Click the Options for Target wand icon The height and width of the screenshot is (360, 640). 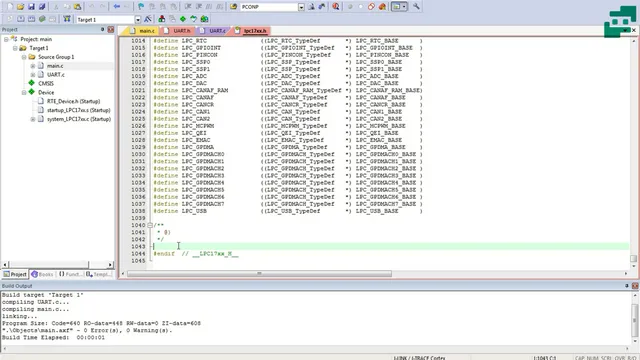(148, 19)
